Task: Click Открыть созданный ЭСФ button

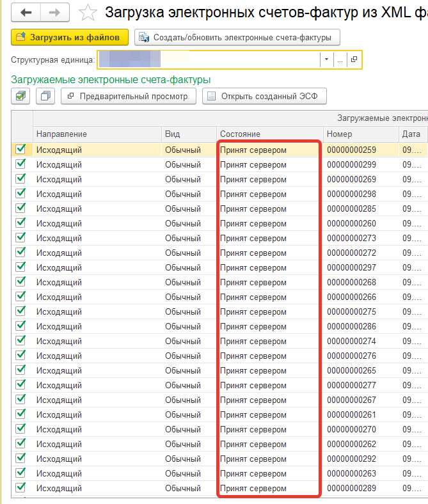Action: 265,97
